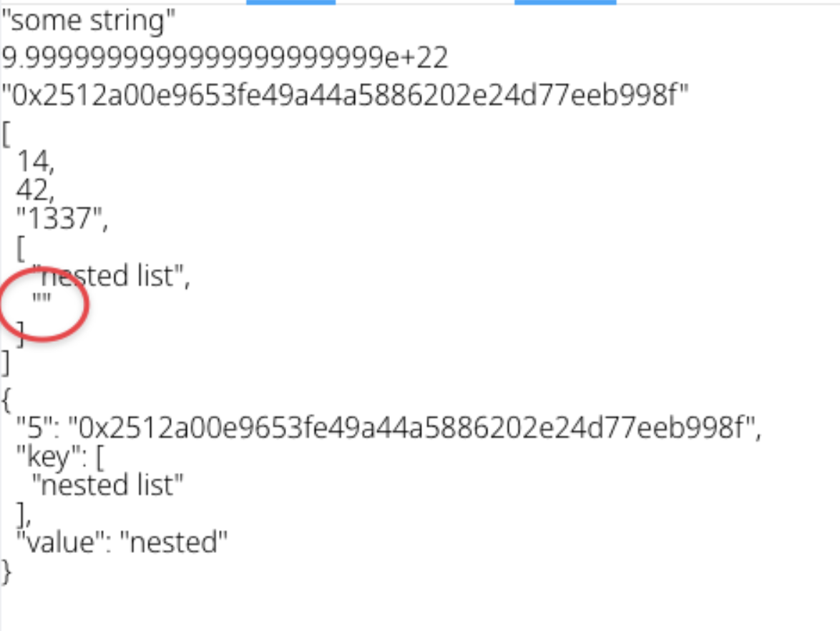Click "nested list" under the "key" property
The height and width of the screenshot is (631, 840).
click(108, 485)
